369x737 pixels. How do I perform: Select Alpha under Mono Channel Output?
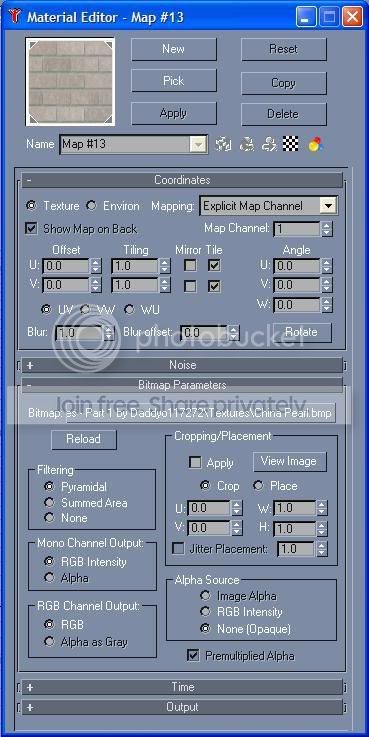tap(49, 577)
